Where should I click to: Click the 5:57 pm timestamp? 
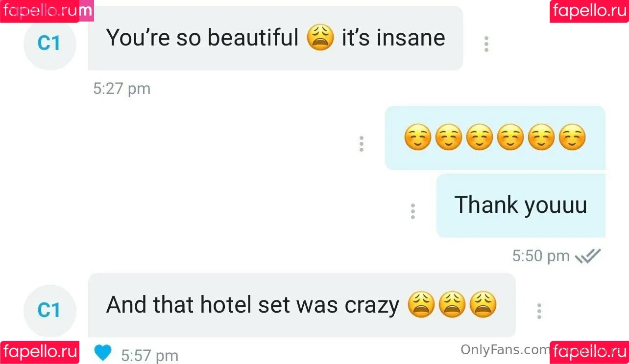pyautogui.click(x=149, y=356)
